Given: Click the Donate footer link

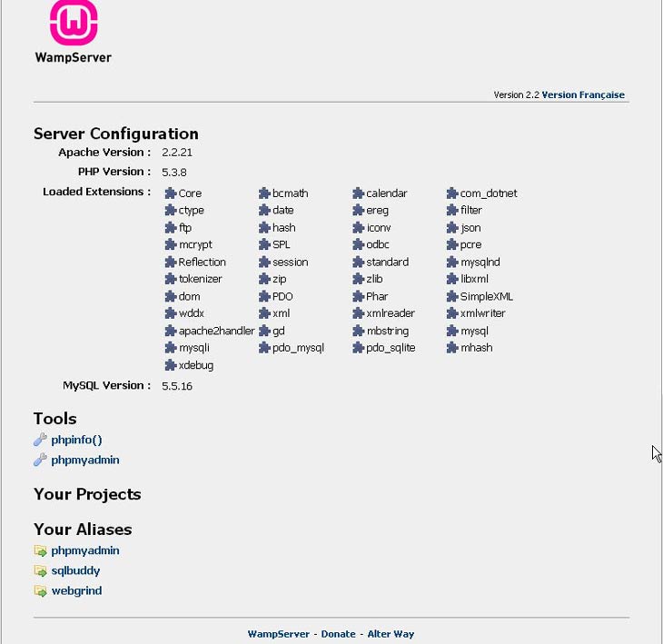Looking at the screenshot, I should tap(338, 634).
